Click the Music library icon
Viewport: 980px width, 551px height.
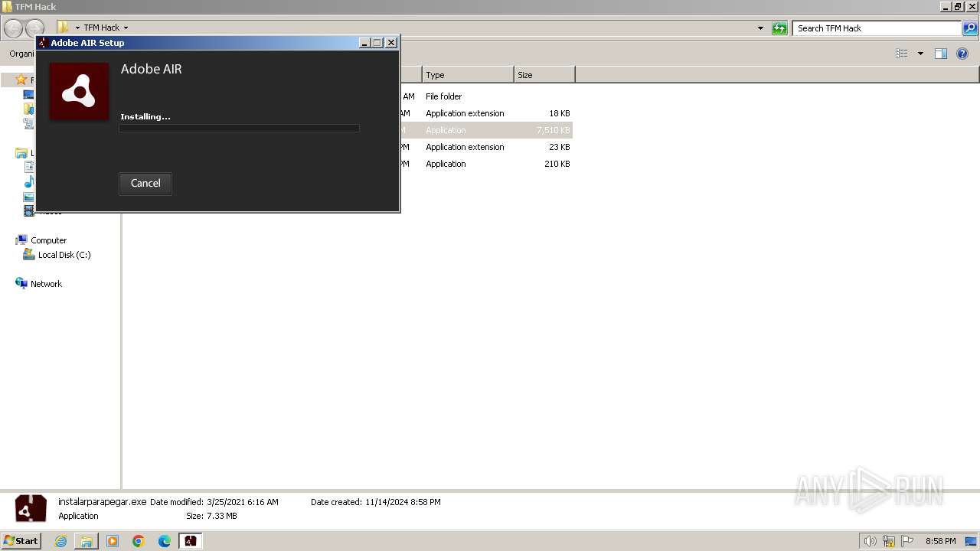(29, 182)
